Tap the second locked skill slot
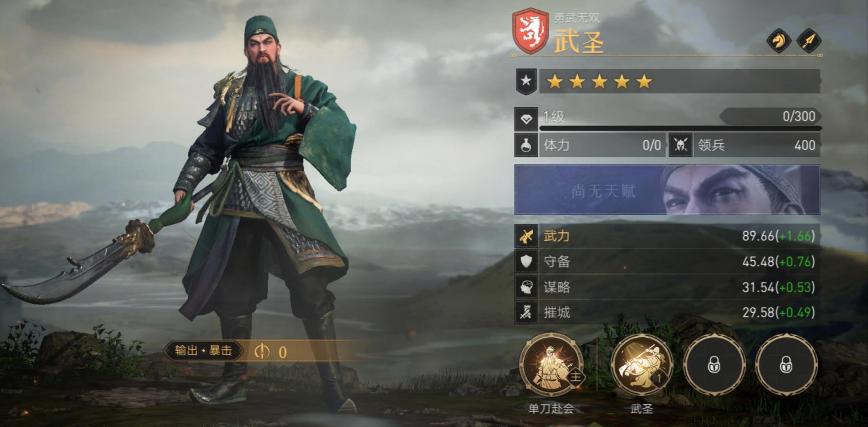 786,365
